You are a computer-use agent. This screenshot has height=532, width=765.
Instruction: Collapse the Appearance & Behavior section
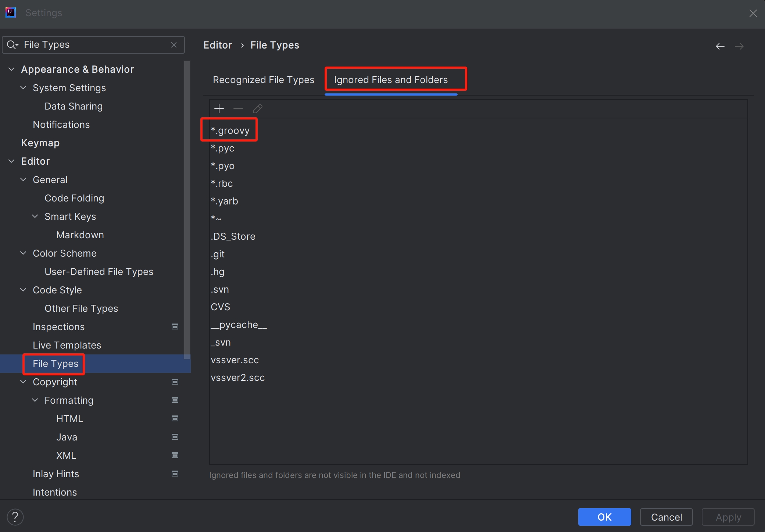point(11,69)
